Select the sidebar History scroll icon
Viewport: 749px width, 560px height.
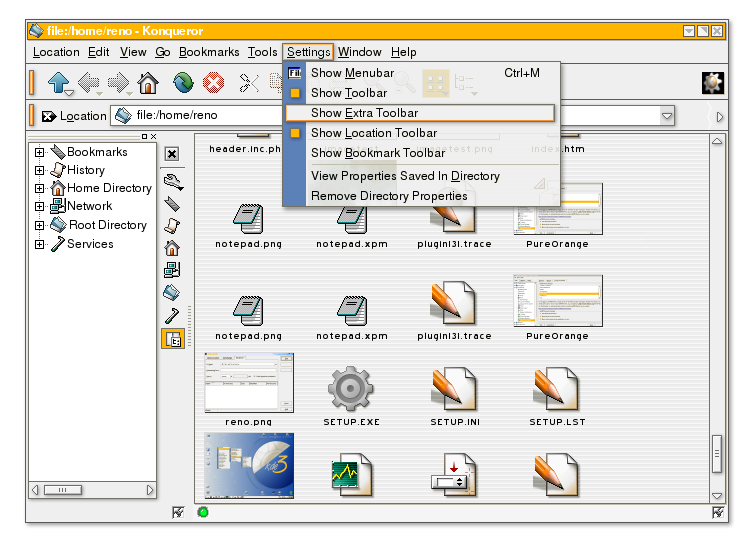click(172, 226)
